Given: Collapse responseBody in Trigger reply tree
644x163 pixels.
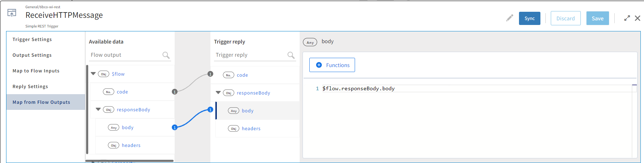Looking at the screenshot, I should [218, 93].
